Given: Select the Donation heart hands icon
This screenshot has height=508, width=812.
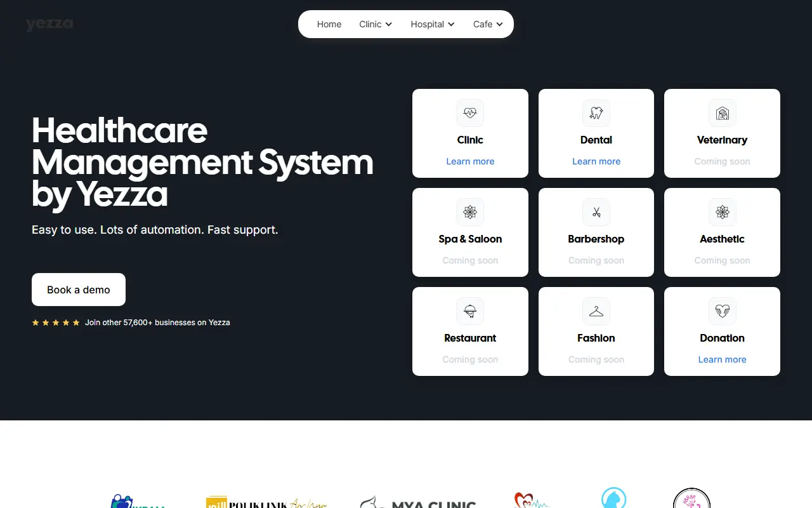Looking at the screenshot, I should 722,311.
